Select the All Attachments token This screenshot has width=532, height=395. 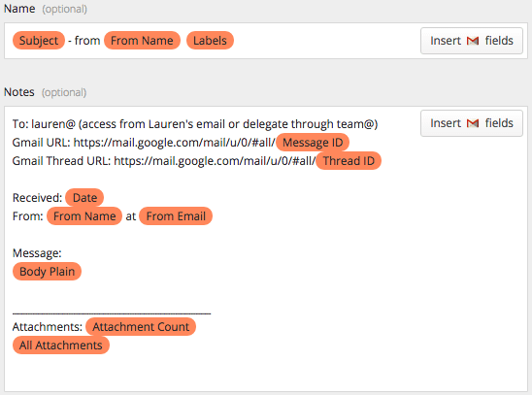pos(61,346)
